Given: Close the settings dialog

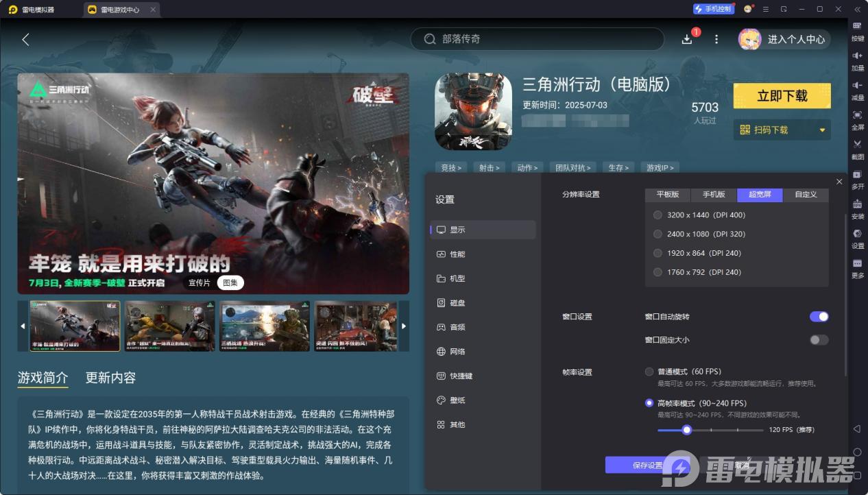Looking at the screenshot, I should (x=839, y=181).
